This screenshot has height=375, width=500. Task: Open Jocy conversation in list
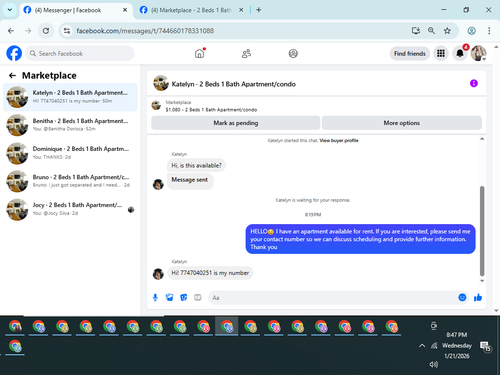pyautogui.click(x=70, y=209)
